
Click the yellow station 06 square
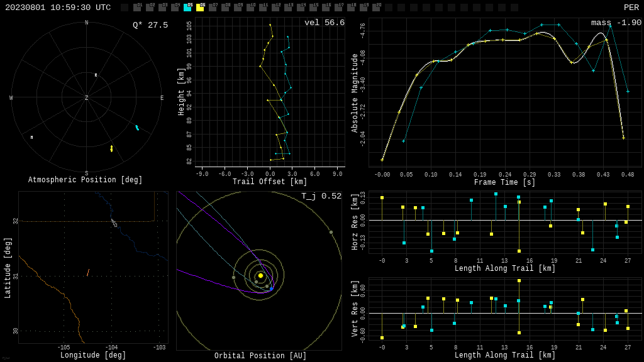pos(200,8)
